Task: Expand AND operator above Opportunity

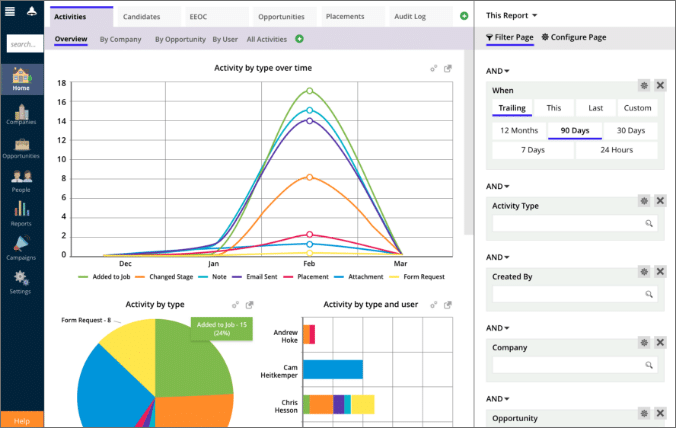Action: pos(498,399)
